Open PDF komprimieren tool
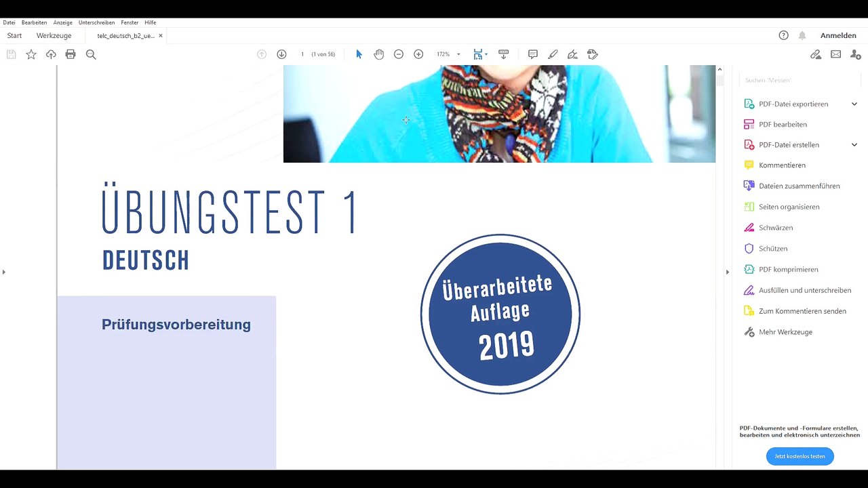This screenshot has height=488, width=868. (781, 269)
